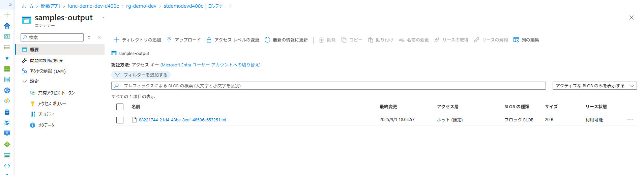Go to portal Home icon in sidebar
Screen dimensions: 644x175
[7, 26]
